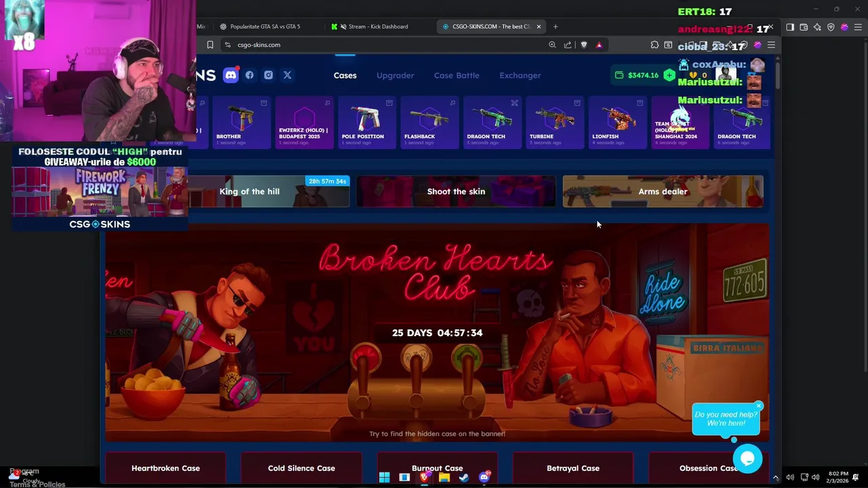
Task: Open the Shoot the skin game
Action: pos(456,191)
